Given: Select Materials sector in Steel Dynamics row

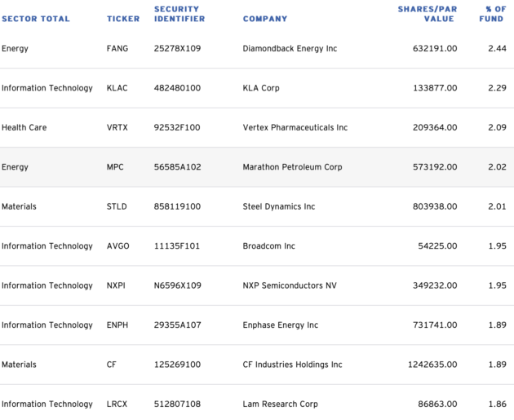Looking at the screenshot, I should coord(19,206).
